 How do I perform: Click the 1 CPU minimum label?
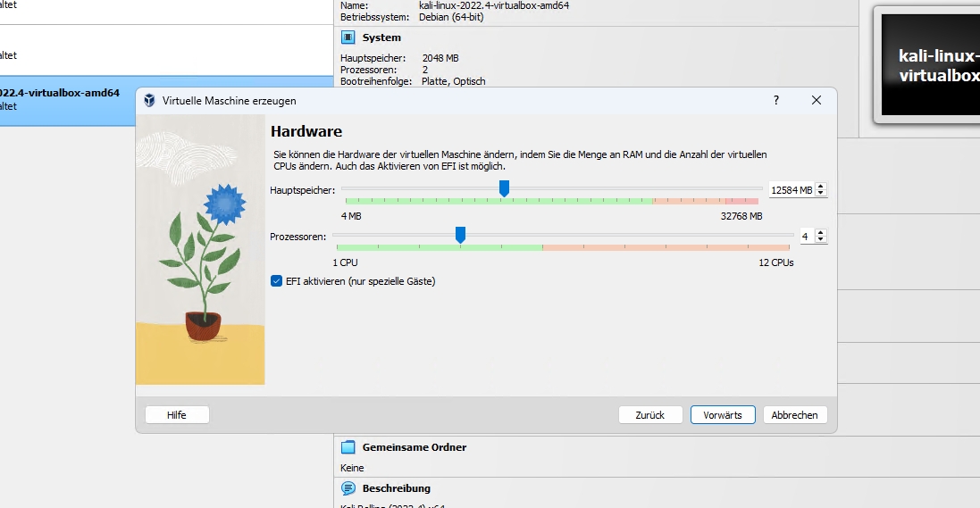click(346, 262)
